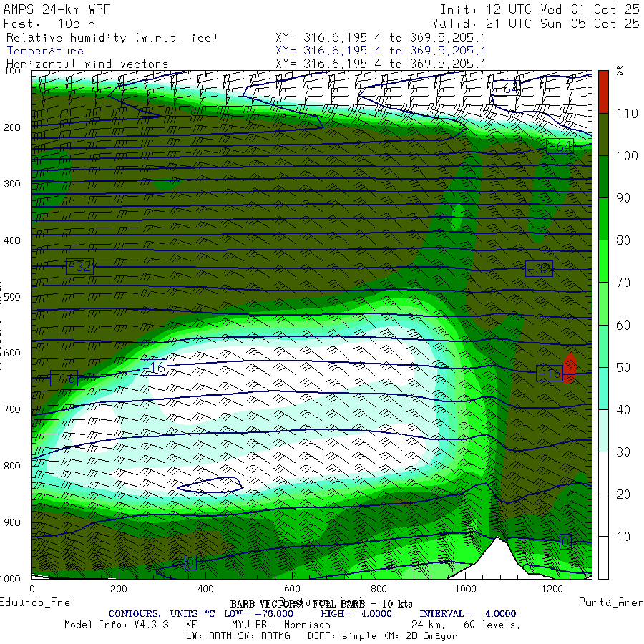644x644 pixels.
Task: Click the dark green color bar segment between 90 and 100
Action: [603, 177]
